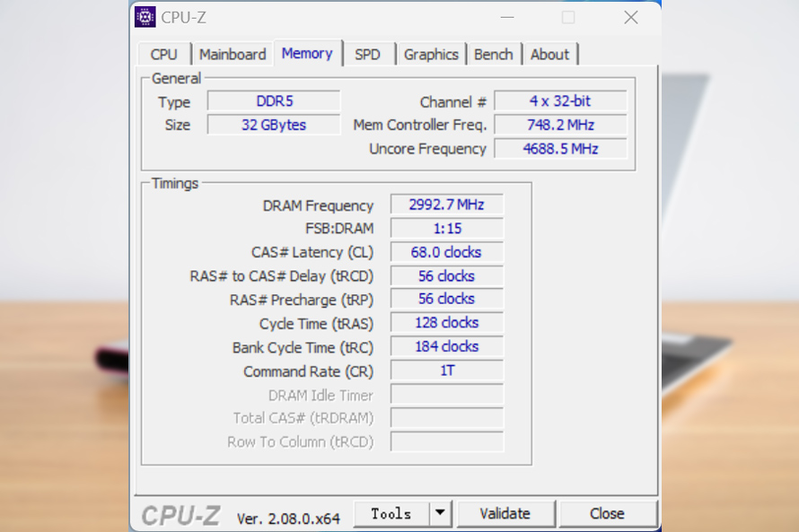
Task: Click the memory Type field showing DDR5
Action: [274, 100]
